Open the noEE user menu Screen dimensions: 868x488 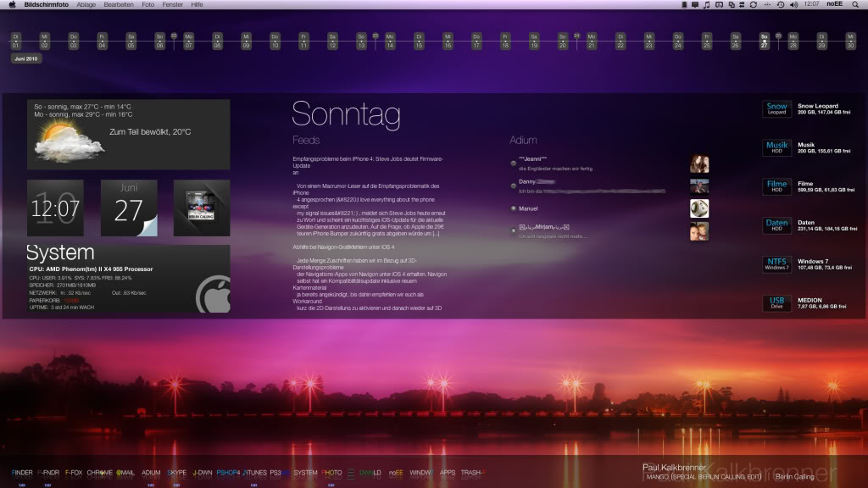tap(834, 4)
